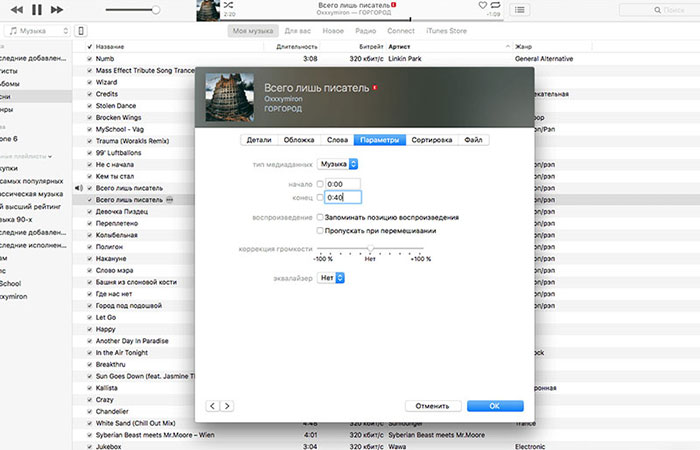This screenshot has width=700, height=450.
Task: Click the heart love icon
Action: (x=483, y=5)
